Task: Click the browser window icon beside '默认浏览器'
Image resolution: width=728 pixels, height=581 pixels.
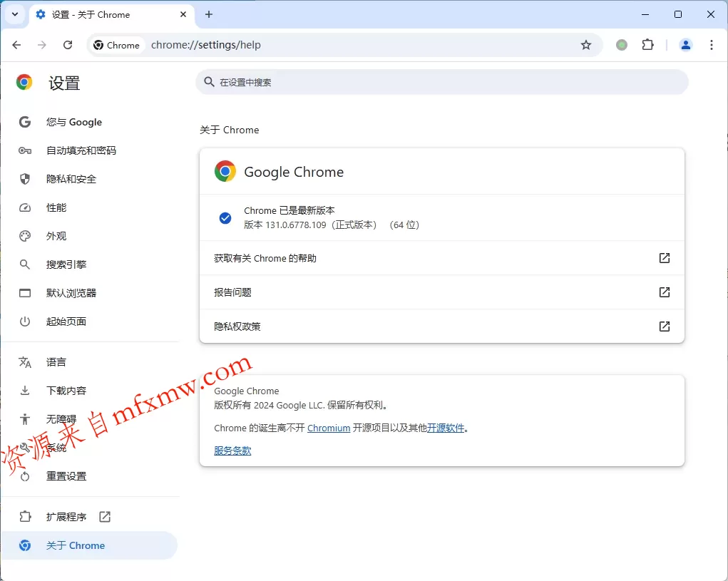Action: click(x=25, y=293)
